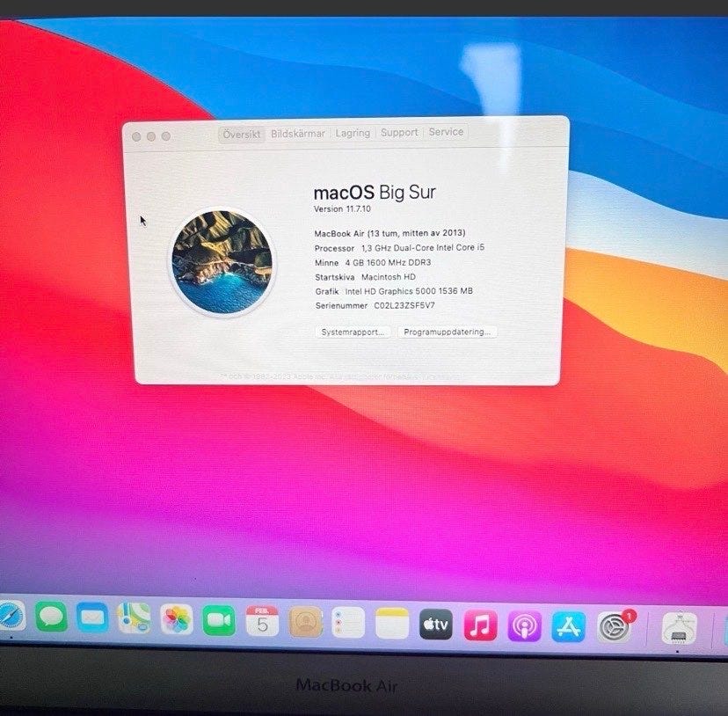Launch Podcasts from the Dock

tap(524, 627)
